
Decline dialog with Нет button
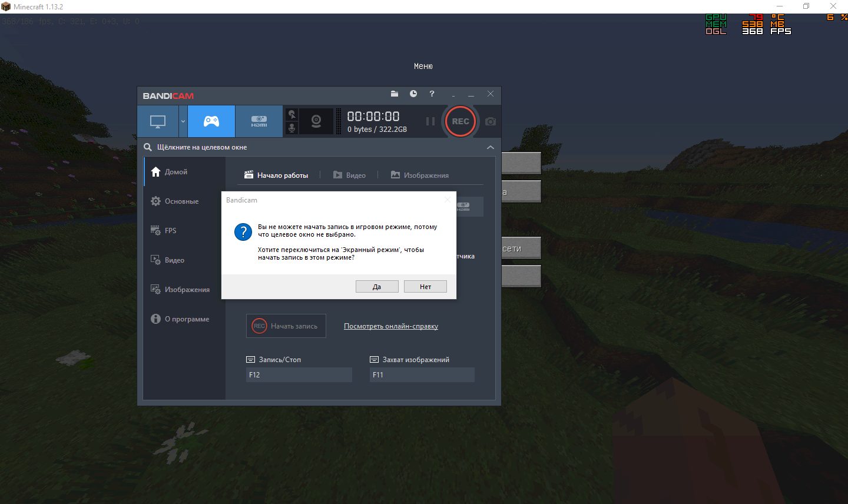point(425,287)
